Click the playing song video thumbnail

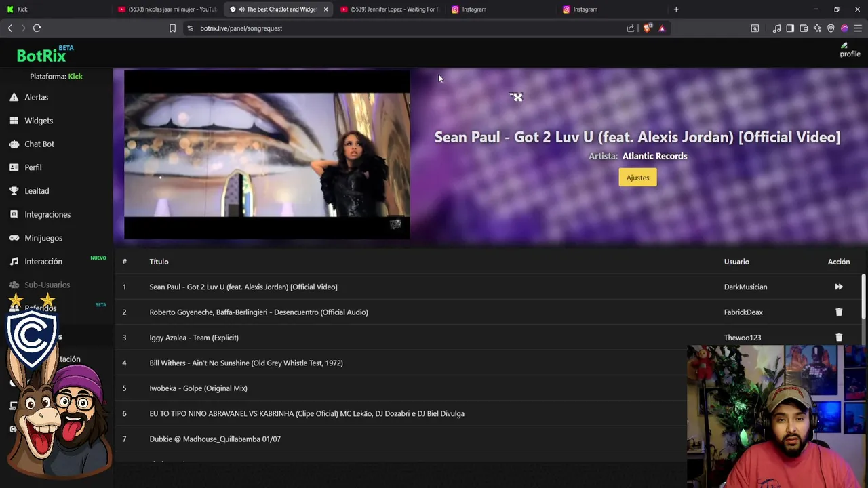(x=267, y=155)
